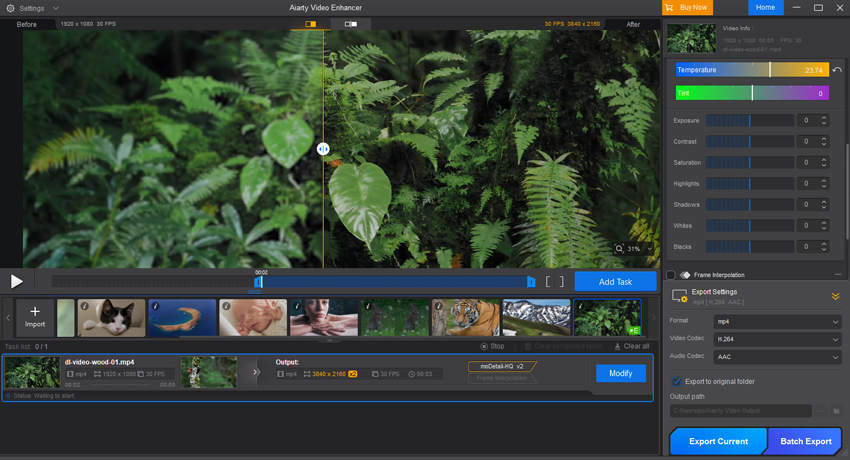Adjust the Saturation slider
850x460 pixels.
point(750,163)
